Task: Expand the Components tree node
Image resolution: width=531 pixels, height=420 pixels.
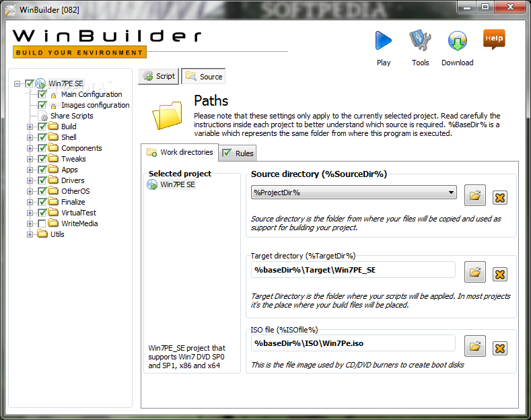Action: coord(30,148)
